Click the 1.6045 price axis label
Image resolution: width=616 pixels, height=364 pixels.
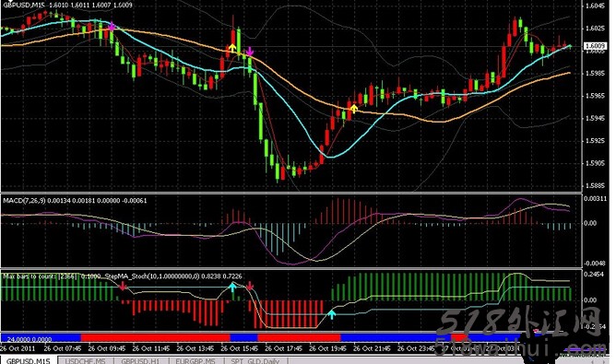coord(595,6)
